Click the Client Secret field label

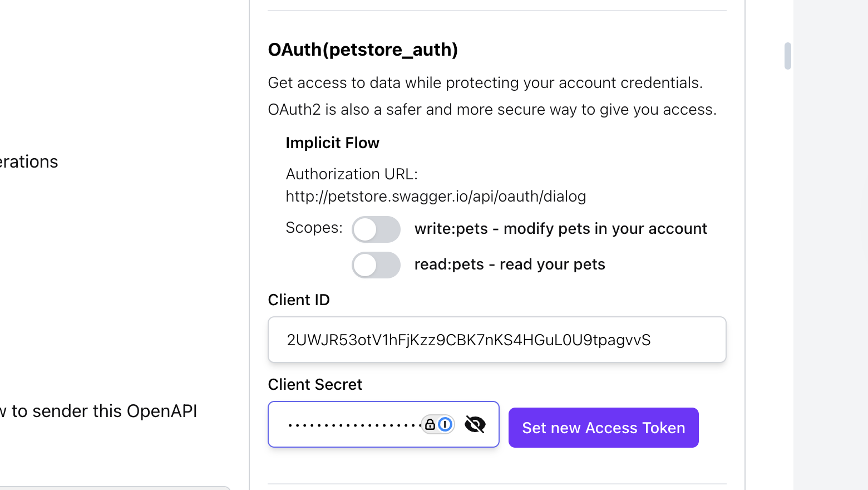[x=315, y=385]
